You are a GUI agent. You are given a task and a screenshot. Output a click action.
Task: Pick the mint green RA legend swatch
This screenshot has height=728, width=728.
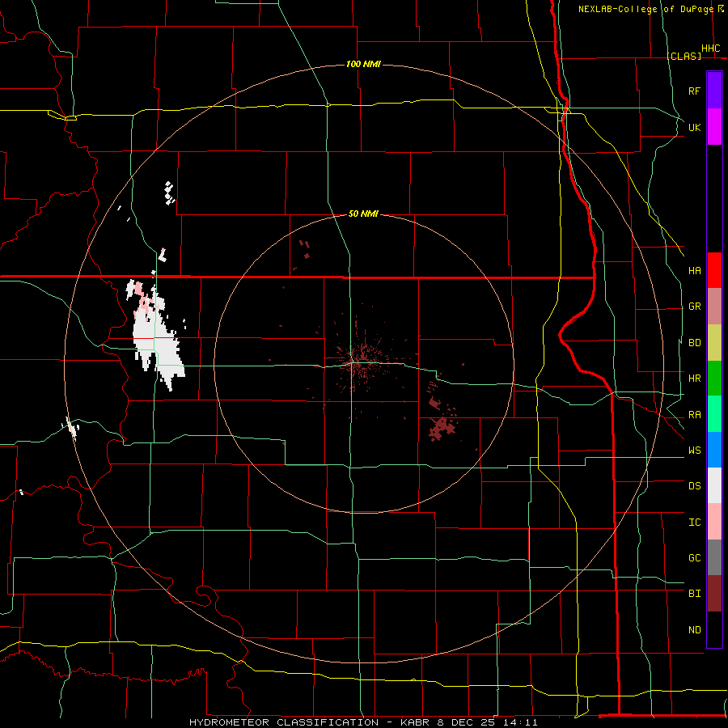[x=714, y=414]
